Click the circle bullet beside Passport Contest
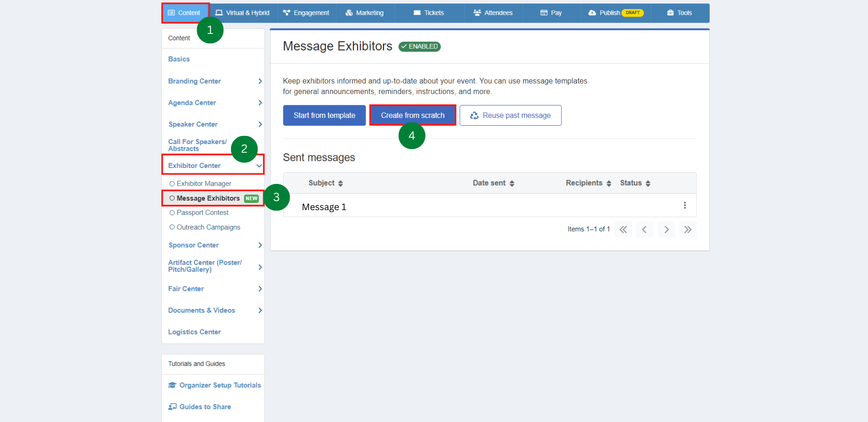 click(x=172, y=213)
